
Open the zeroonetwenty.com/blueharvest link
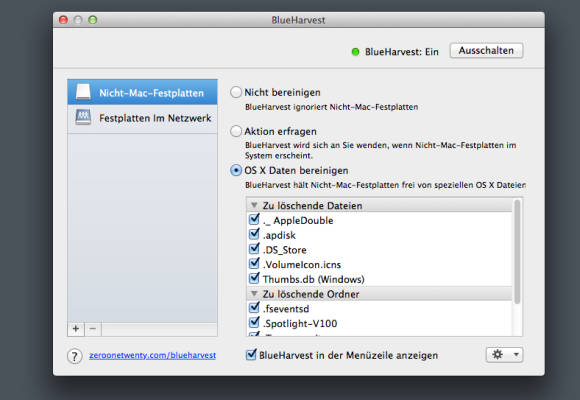click(x=152, y=355)
